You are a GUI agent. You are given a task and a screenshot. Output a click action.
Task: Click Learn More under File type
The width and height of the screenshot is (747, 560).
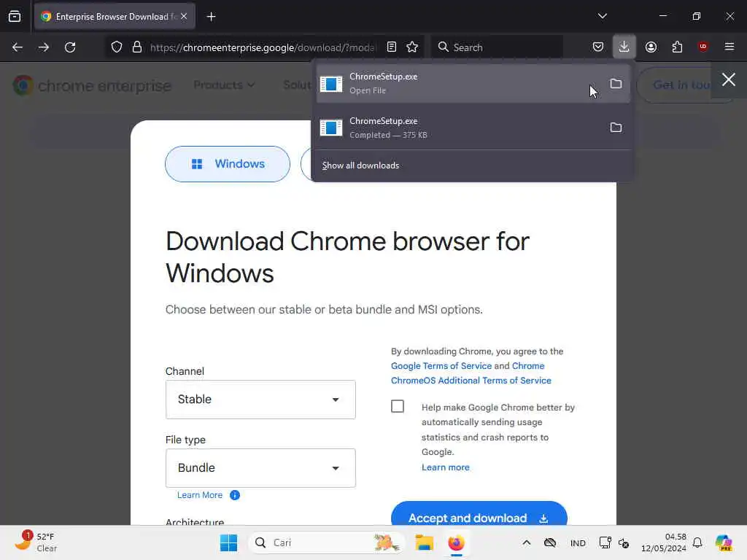coord(200,495)
